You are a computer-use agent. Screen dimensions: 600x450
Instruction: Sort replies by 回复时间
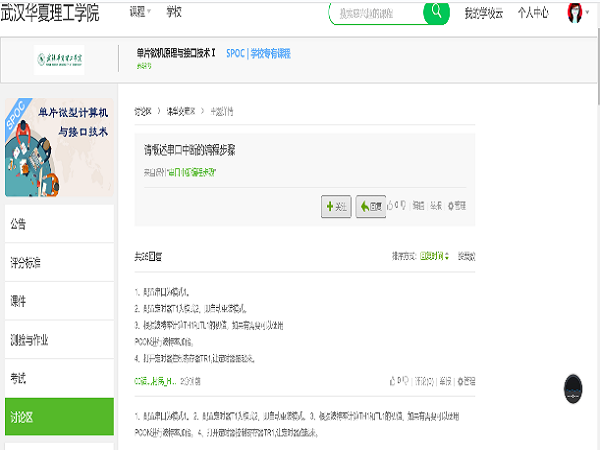pyautogui.click(x=434, y=257)
